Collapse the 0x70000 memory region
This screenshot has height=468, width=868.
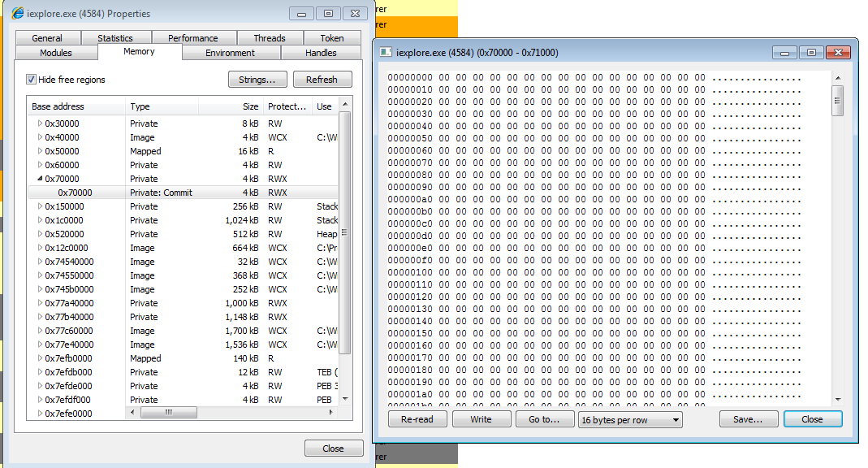click(40, 178)
